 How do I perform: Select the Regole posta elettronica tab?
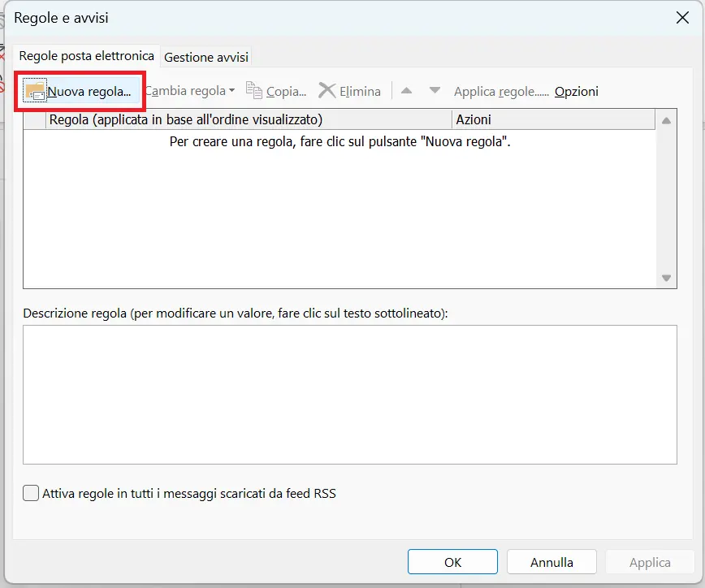[x=86, y=55]
